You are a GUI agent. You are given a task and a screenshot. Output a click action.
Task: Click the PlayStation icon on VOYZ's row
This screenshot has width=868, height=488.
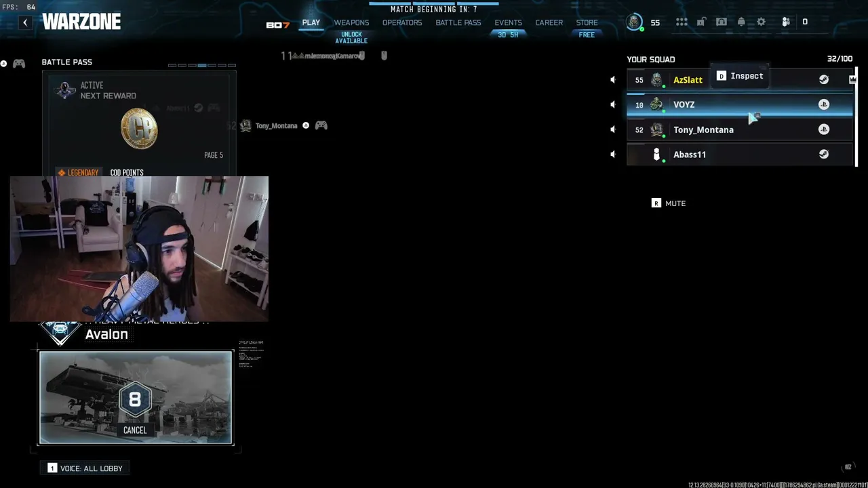click(x=824, y=104)
